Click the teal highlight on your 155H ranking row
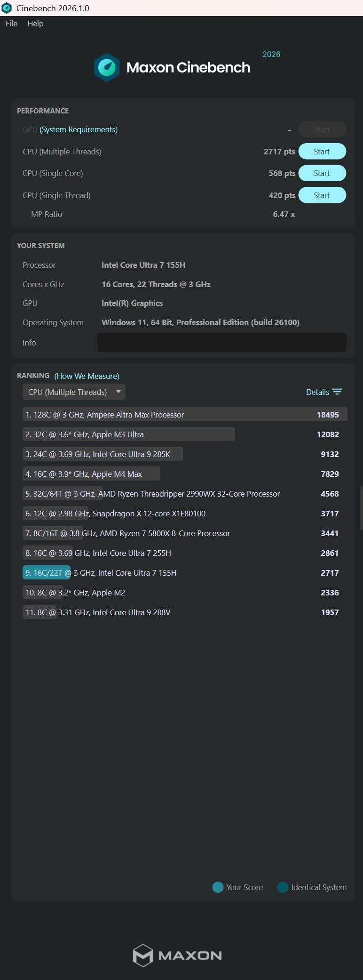Image resolution: width=363 pixels, height=980 pixels. point(46,572)
